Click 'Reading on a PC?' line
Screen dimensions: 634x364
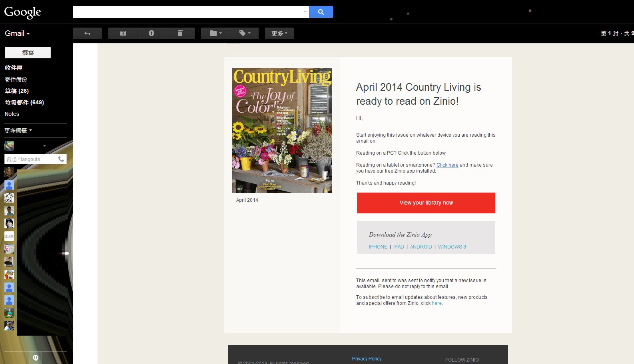pyautogui.click(x=401, y=153)
